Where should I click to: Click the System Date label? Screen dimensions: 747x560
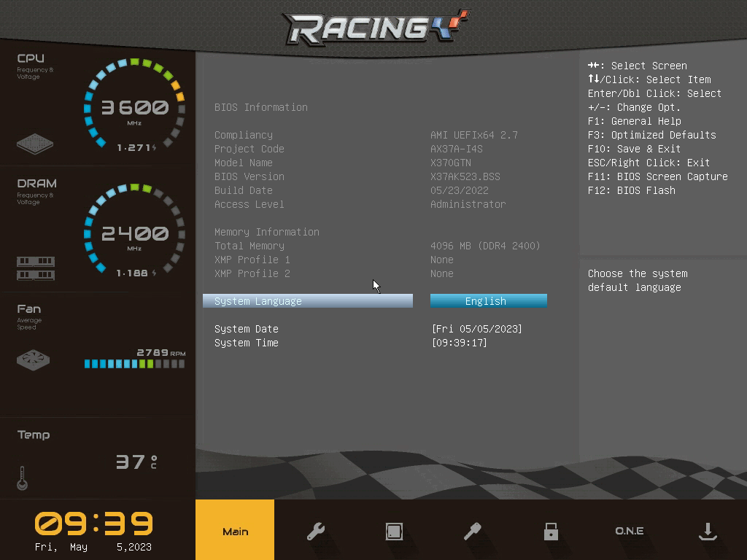click(x=247, y=329)
